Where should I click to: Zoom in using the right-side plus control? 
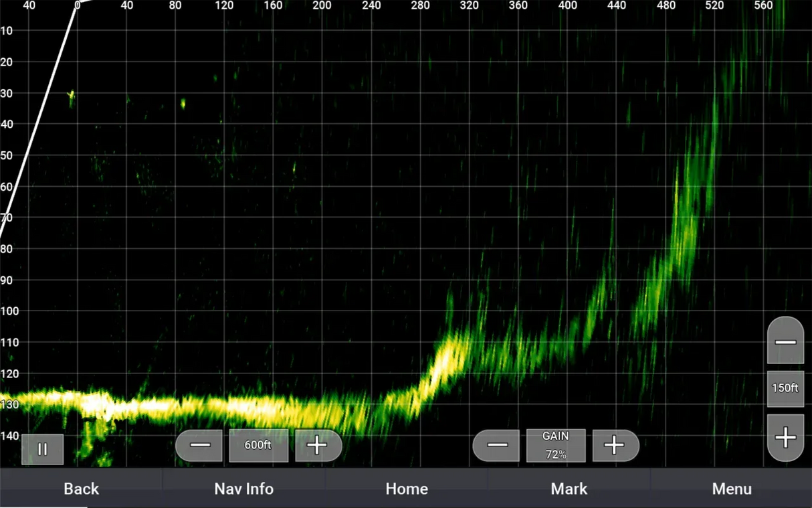coord(785,437)
